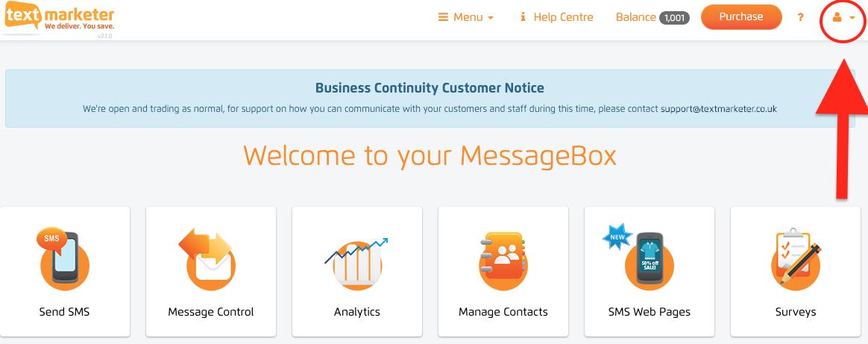Click the question mark help icon
This screenshot has width=868, height=344.
(800, 17)
